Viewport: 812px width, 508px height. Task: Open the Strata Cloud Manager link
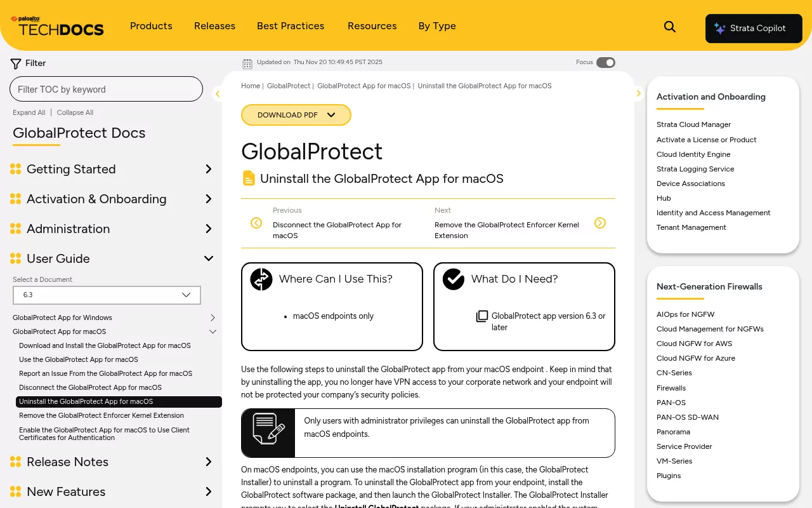693,124
